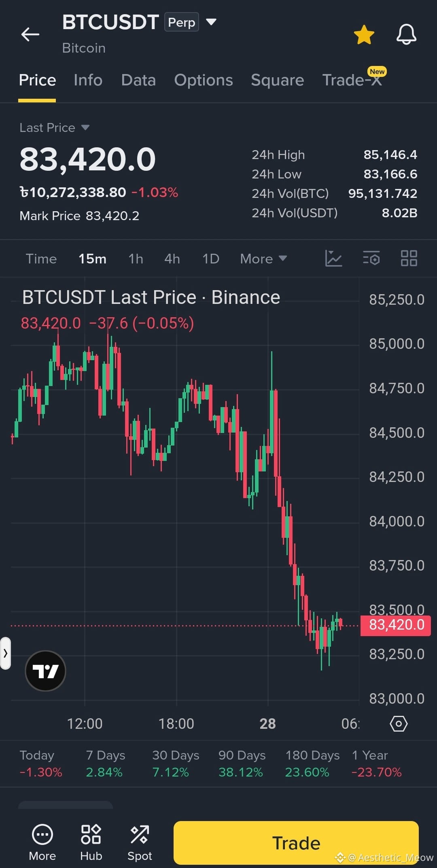
Task: Open the hexagon chart settings icon
Action: tap(399, 724)
